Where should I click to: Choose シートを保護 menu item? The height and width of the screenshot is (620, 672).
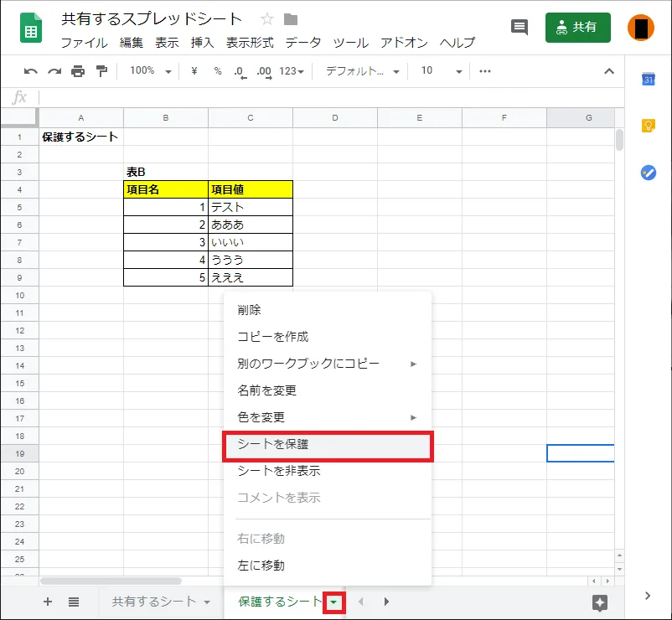click(328, 444)
